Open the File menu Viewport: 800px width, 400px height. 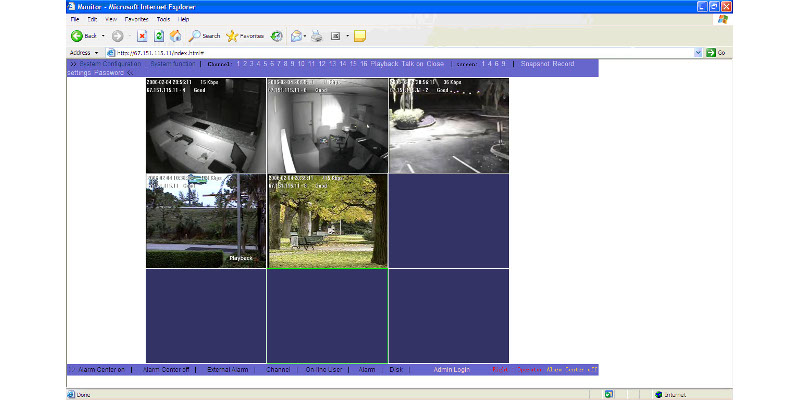(x=74, y=19)
